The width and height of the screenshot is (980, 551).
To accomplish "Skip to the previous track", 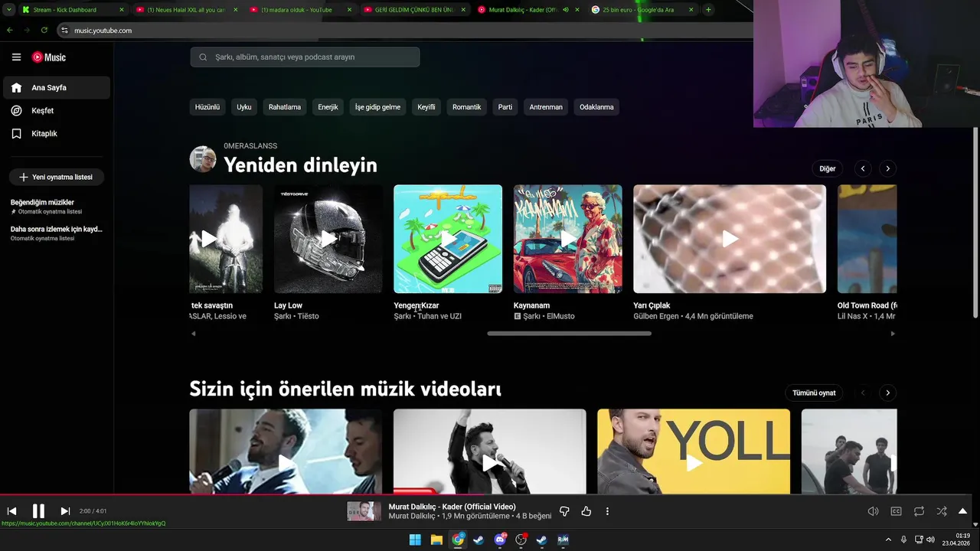I will tap(11, 511).
